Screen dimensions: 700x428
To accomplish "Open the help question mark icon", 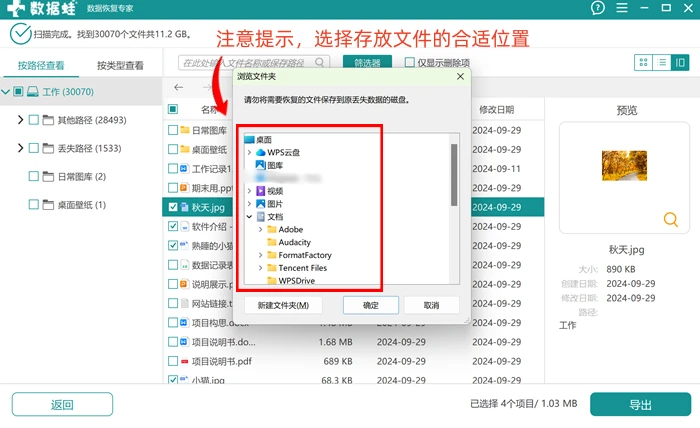I will [x=597, y=8].
